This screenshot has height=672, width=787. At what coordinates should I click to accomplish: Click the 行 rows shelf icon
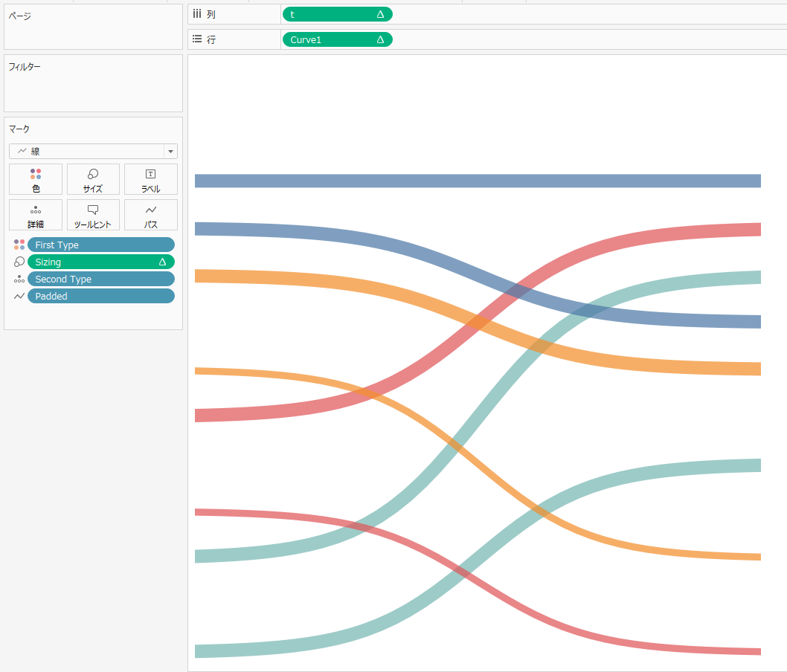click(196, 39)
